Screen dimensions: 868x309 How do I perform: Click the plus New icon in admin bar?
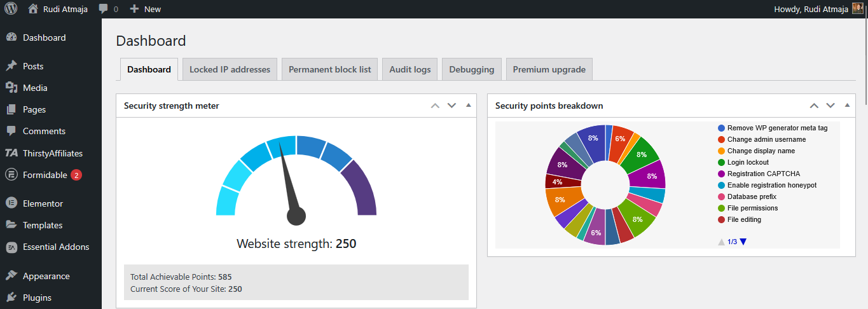coord(134,9)
